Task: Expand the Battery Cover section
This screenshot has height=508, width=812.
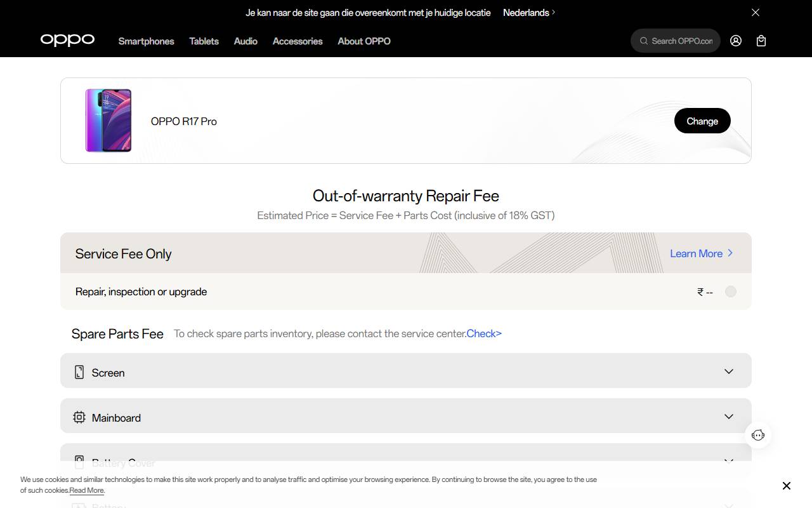Action: click(x=728, y=461)
